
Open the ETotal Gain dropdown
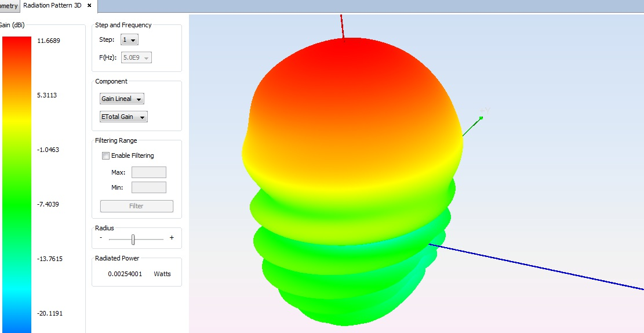point(123,117)
